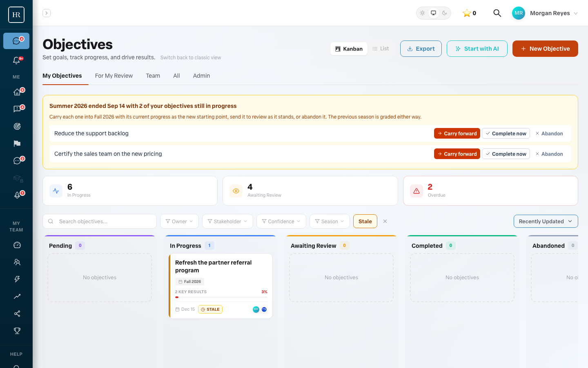Toggle the Stale filter chip

click(365, 221)
